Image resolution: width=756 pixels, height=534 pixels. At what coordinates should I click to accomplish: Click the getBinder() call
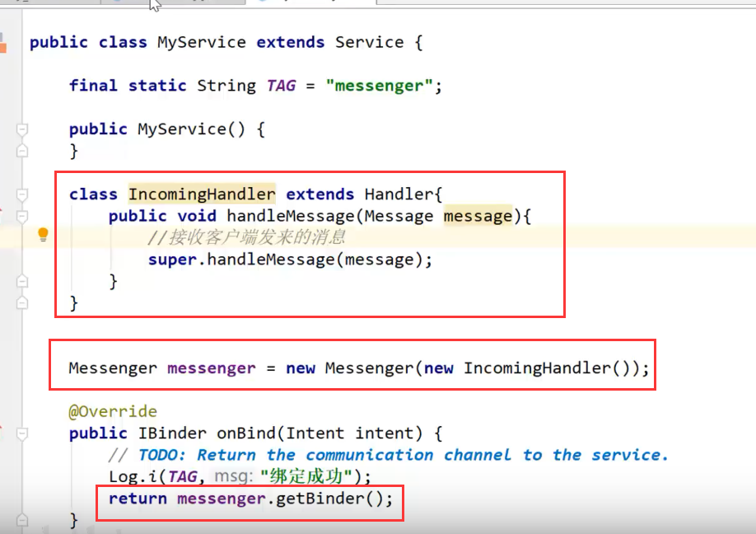[x=329, y=499]
